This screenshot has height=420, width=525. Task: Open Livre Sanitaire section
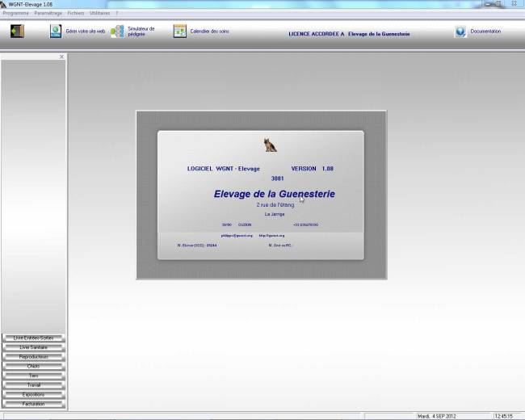(x=33, y=347)
